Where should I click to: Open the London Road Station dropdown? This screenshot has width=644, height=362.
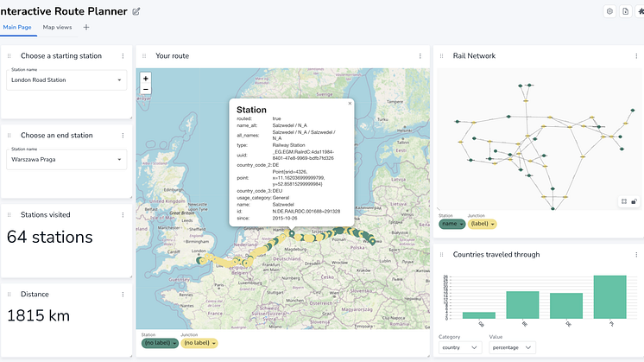pos(66,80)
